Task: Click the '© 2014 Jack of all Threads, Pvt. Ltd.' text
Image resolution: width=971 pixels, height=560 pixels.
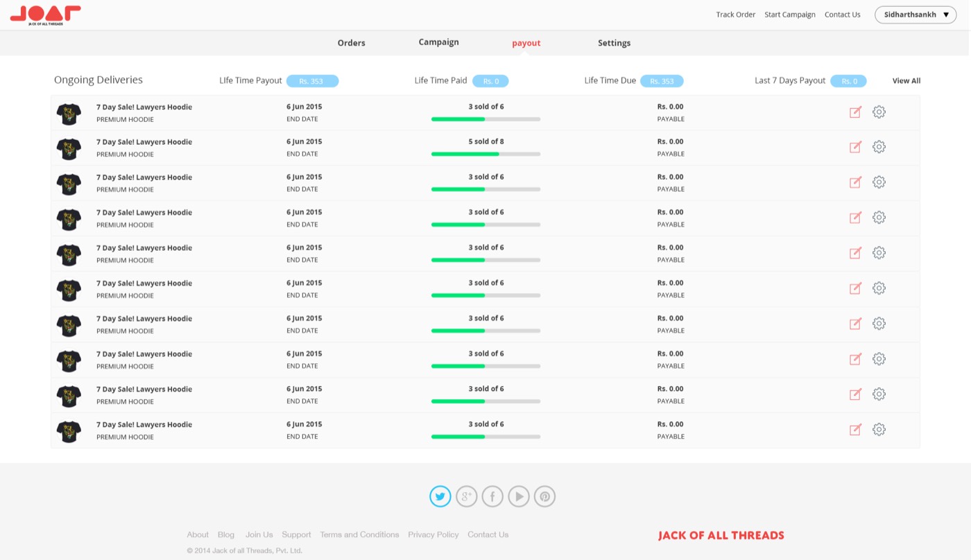Action: pos(245,550)
